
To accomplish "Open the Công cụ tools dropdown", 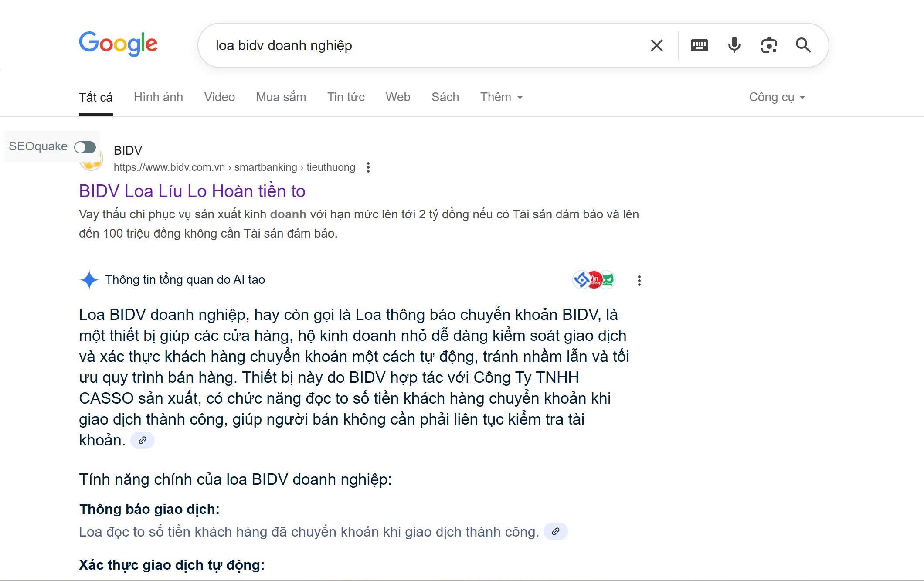I will 777,97.
